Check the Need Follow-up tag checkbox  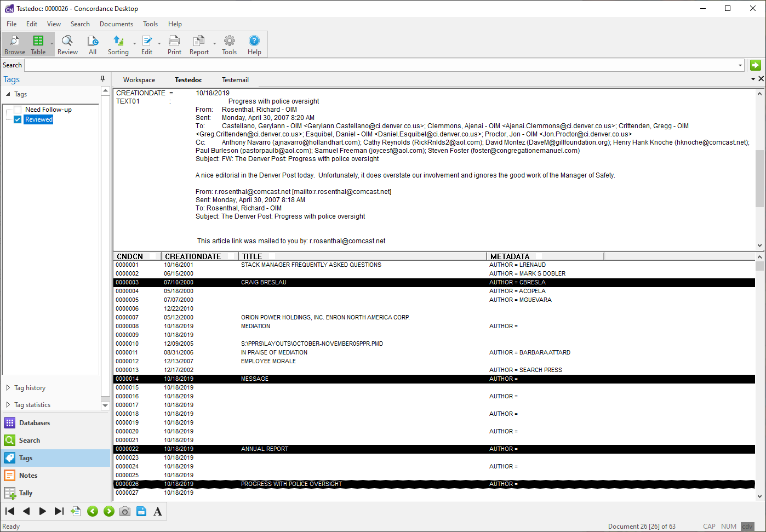pos(18,110)
